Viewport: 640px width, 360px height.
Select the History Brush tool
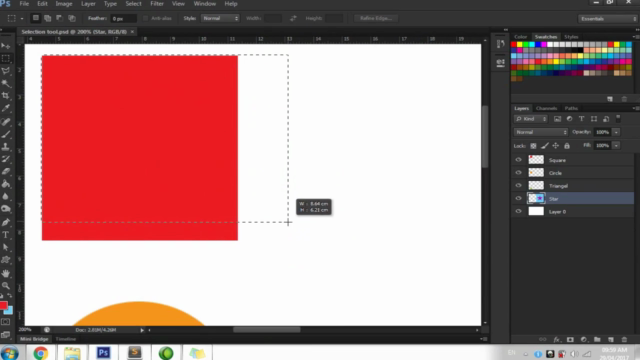(6, 159)
